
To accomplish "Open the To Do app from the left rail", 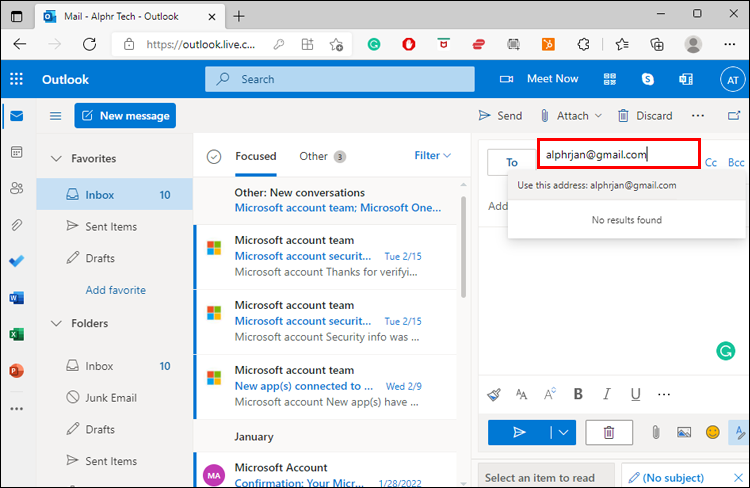I will click(x=17, y=261).
